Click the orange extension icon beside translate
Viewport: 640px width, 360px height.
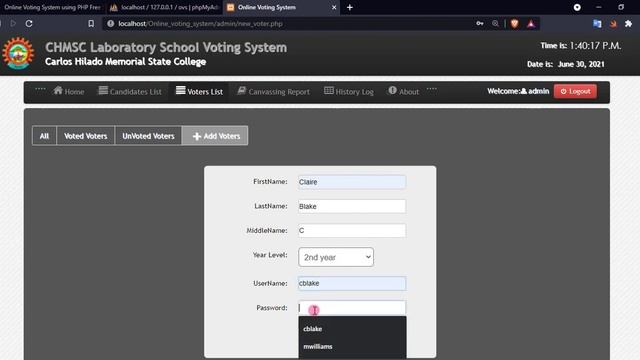click(x=613, y=24)
